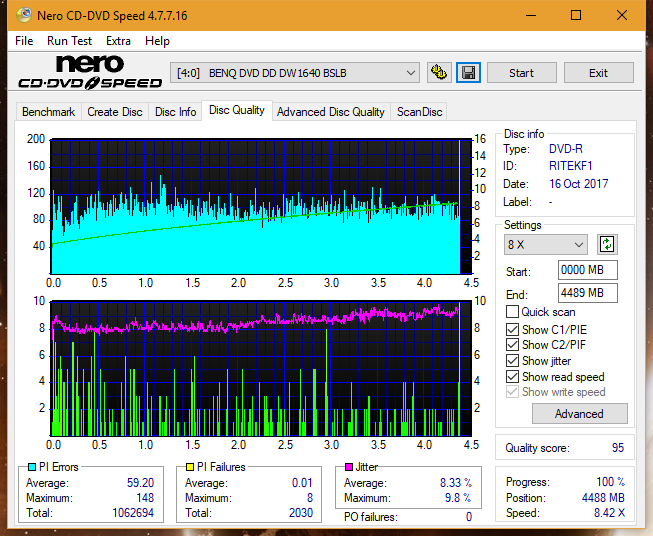The image size is (653, 536).
Task: Open the 8 X speed dropdown
Action: [x=546, y=244]
